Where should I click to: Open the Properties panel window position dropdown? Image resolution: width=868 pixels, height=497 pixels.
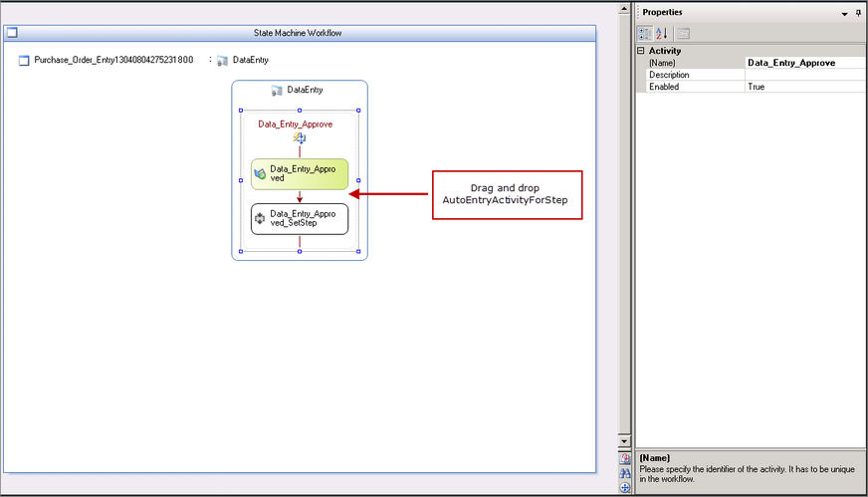point(844,13)
